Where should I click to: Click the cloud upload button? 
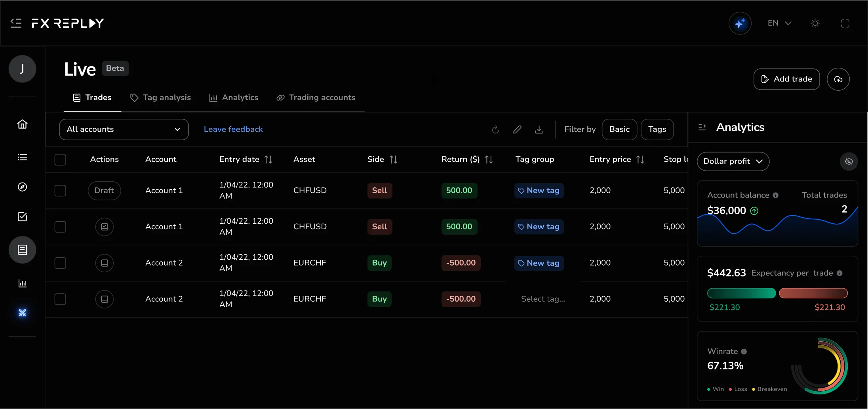[838, 79]
